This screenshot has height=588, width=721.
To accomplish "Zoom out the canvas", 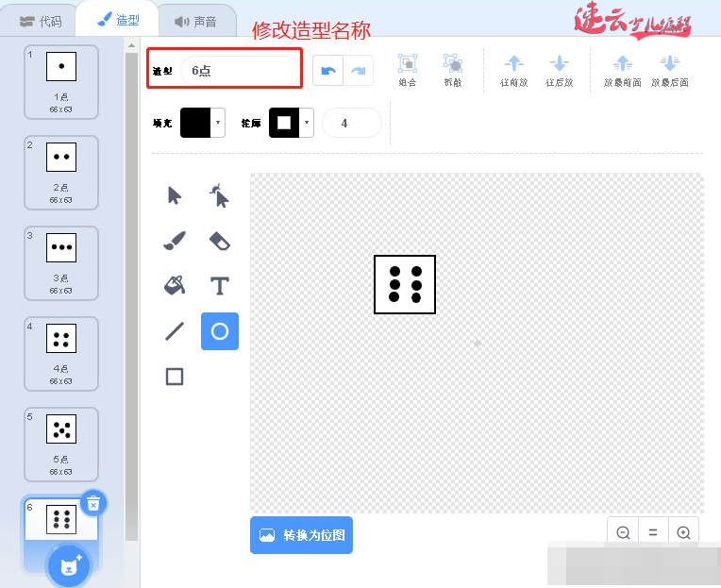I will [x=623, y=532].
